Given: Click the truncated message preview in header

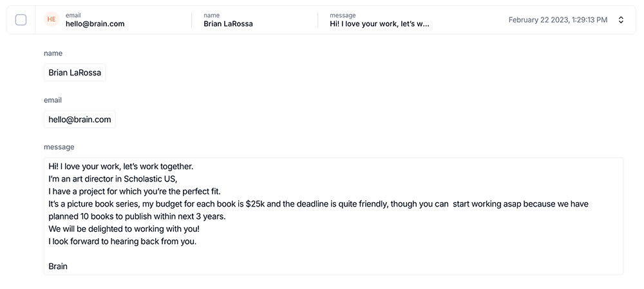Looking at the screenshot, I should (x=379, y=24).
